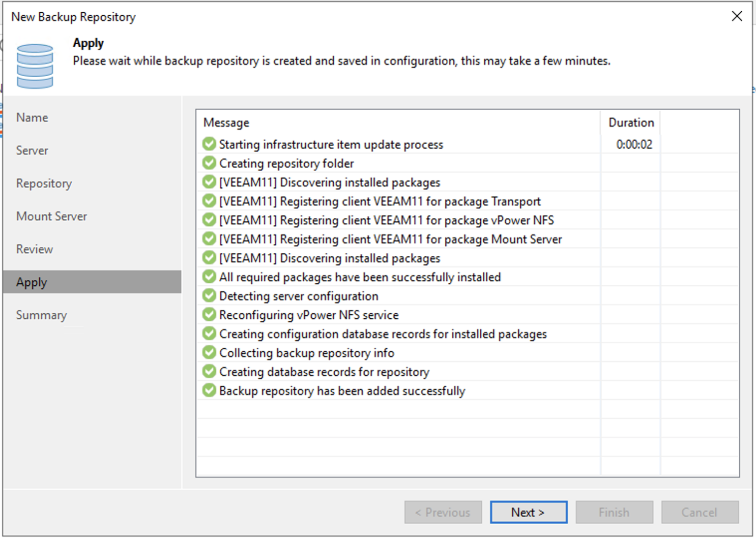The width and height of the screenshot is (756, 540).
Task: Click success icon for Creating configuration database records
Action: 209,333
